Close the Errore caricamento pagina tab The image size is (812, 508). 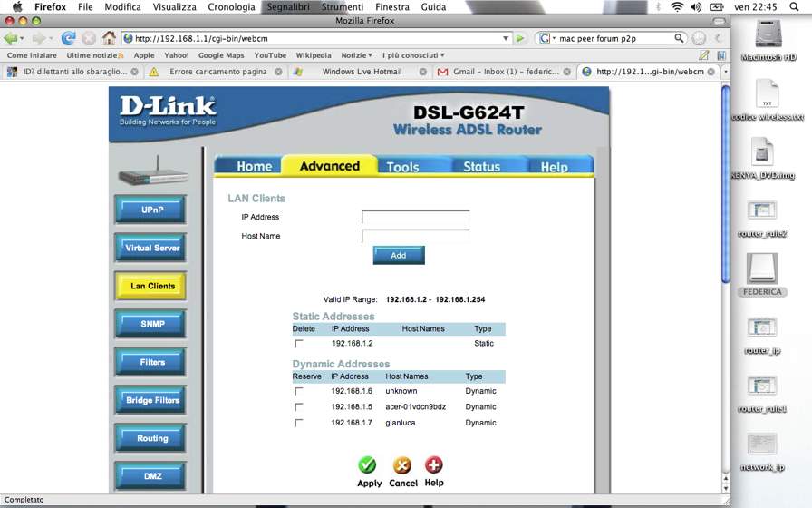pyautogui.click(x=278, y=72)
